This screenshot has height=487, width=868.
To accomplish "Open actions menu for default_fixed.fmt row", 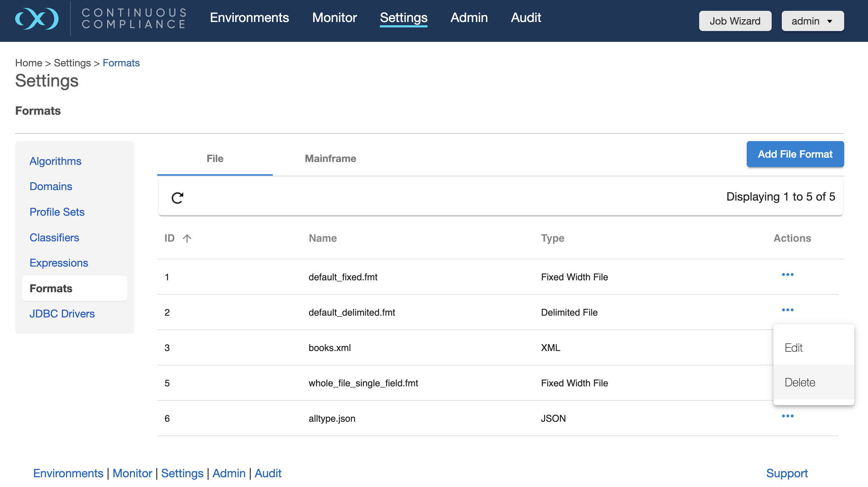I will pyautogui.click(x=788, y=275).
